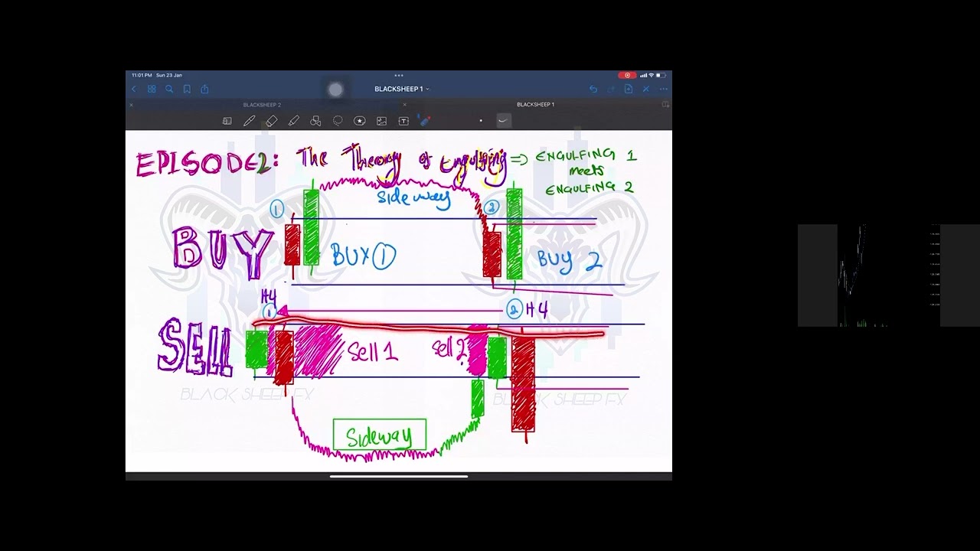This screenshot has height=551, width=980.
Task: Expand the BLACKSHEEP 1 title dropdown
Action: pos(401,90)
